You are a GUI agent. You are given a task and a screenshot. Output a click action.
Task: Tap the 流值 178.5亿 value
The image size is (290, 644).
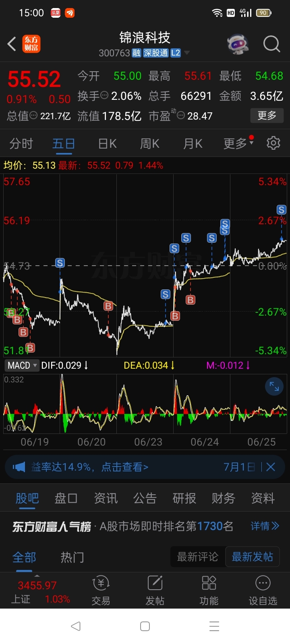[109, 116]
